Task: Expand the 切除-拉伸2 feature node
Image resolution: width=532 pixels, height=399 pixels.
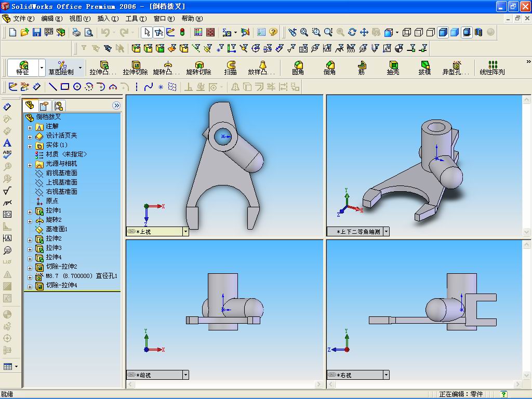Action: [x=30, y=268]
